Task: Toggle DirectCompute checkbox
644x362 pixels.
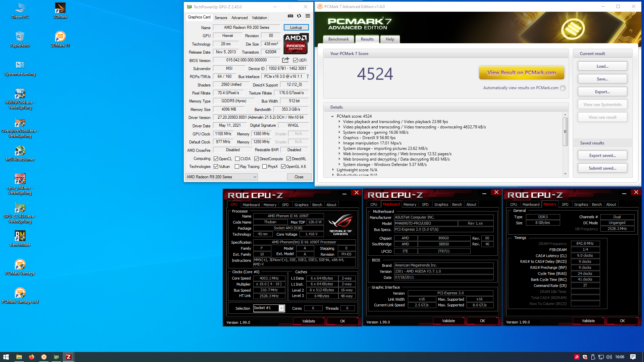Action: [257, 159]
